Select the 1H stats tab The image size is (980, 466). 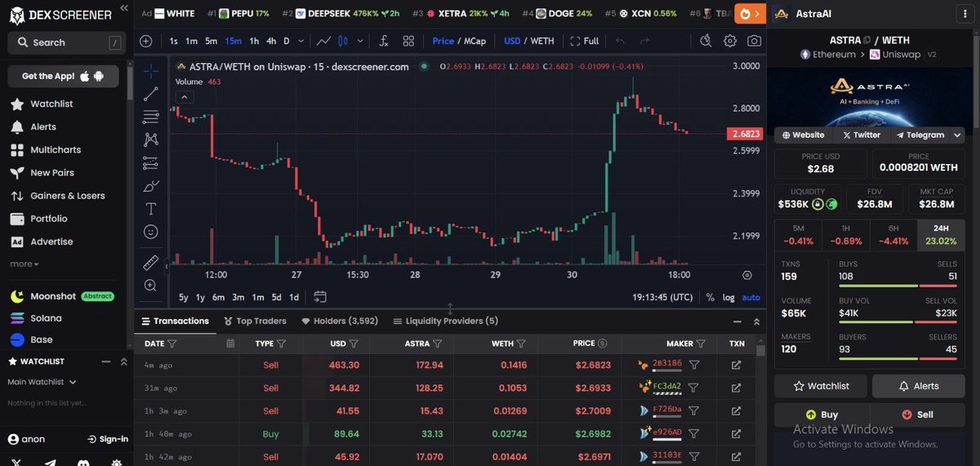pyautogui.click(x=845, y=235)
